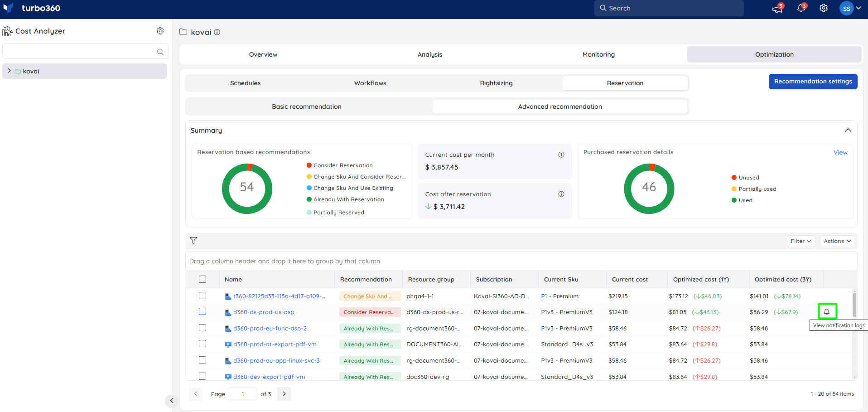Expand the kovai tree node chevron
Screen dimensions: 868x412
coord(9,71)
